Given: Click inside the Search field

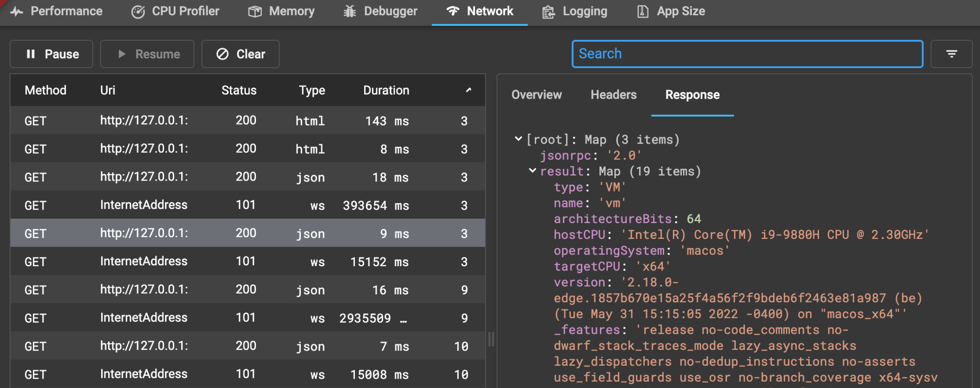Looking at the screenshot, I should [x=747, y=54].
